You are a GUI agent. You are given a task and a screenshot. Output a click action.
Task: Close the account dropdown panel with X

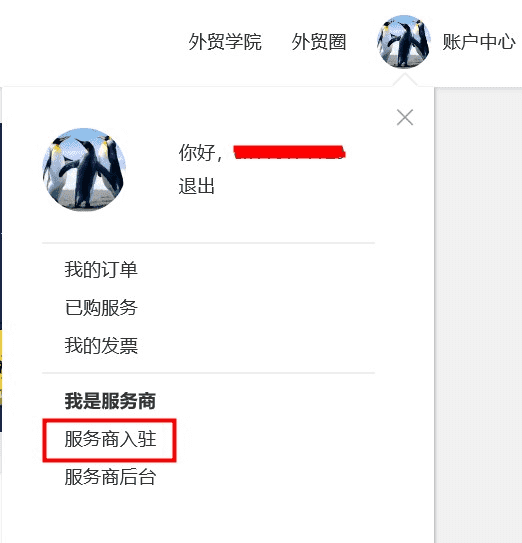click(405, 117)
